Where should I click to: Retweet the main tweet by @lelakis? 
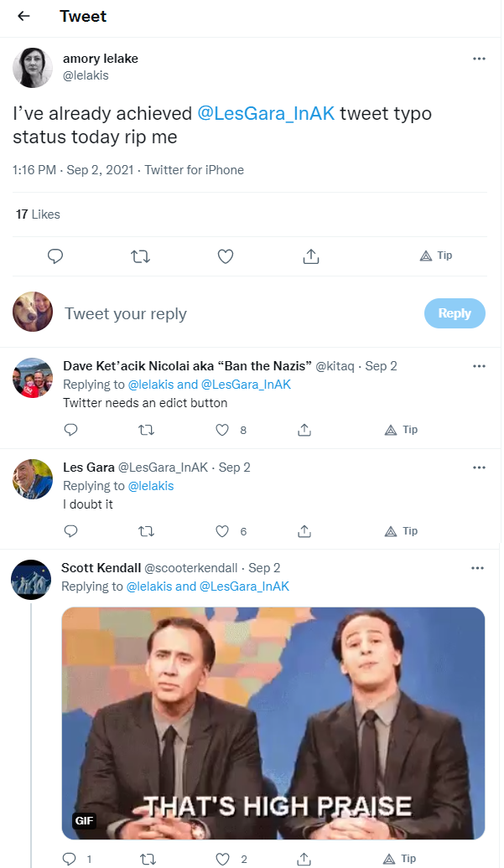140,256
